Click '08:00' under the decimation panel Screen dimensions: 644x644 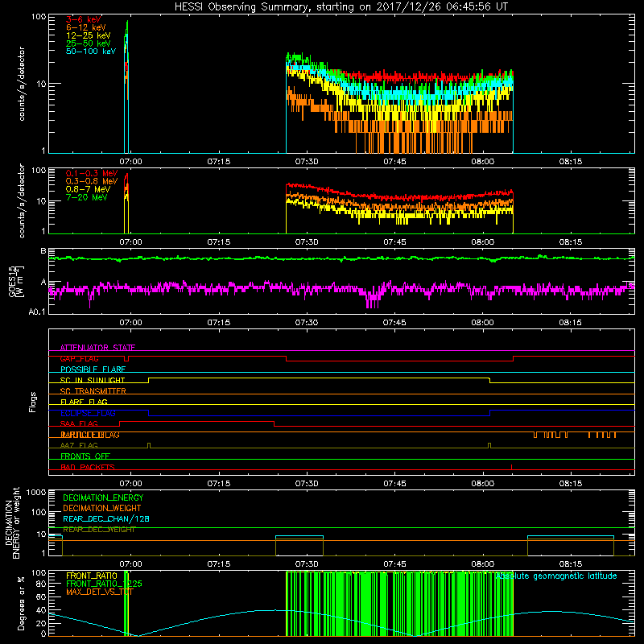pos(482,564)
